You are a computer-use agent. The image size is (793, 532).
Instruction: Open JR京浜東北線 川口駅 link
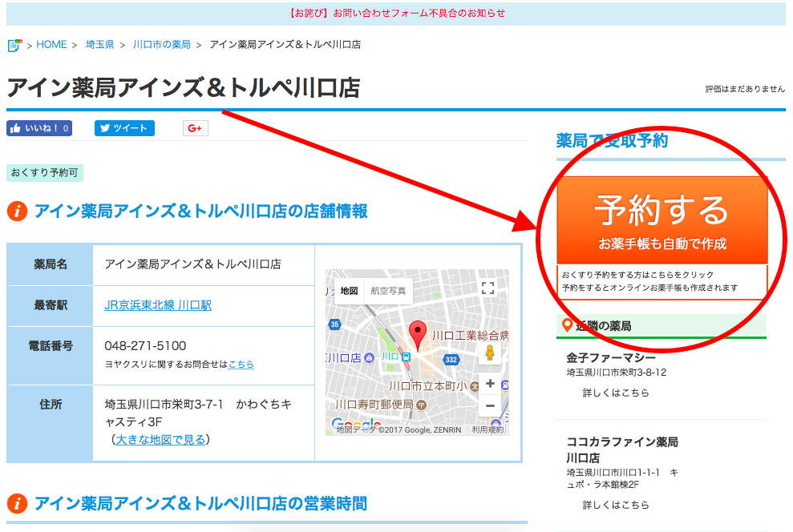(x=158, y=305)
